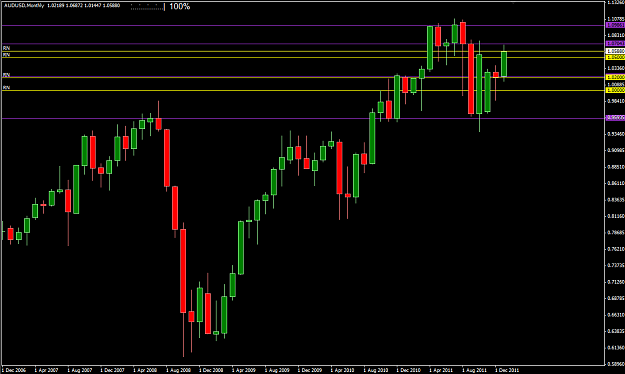
Task: Click the 1 Apr 2011 date label
Action: [x=441, y=370]
